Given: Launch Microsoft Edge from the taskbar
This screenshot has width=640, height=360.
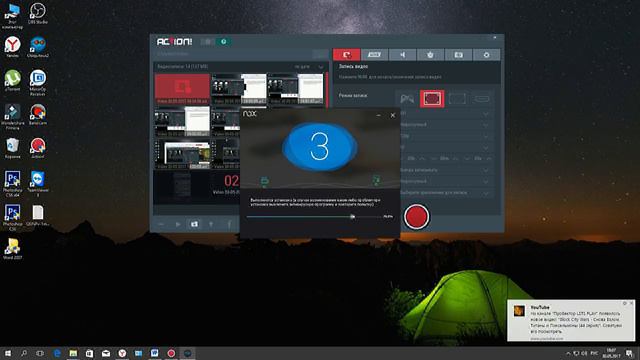Looking at the screenshot, I should [x=57, y=353].
